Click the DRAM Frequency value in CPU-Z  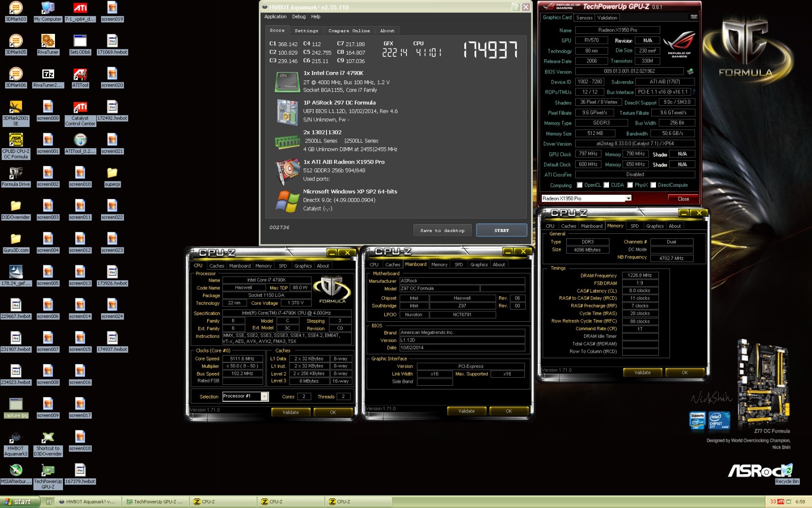pyautogui.click(x=640, y=275)
